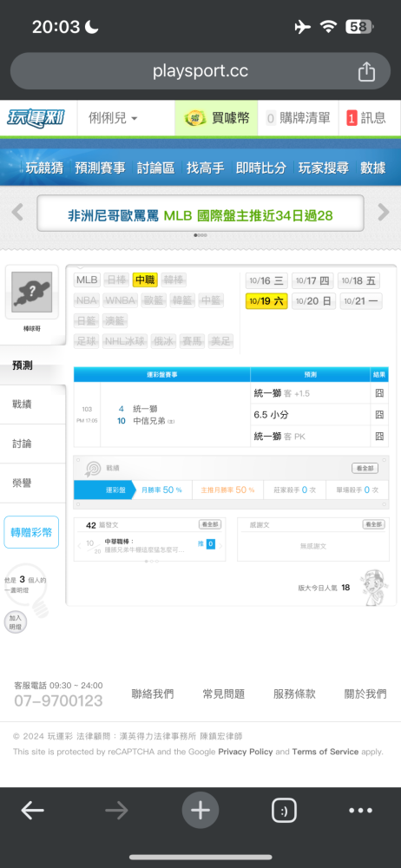Select the 中職 league filter
Image resolution: width=401 pixels, height=868 pixels.
pyautogui.click(x=145, y=280)
